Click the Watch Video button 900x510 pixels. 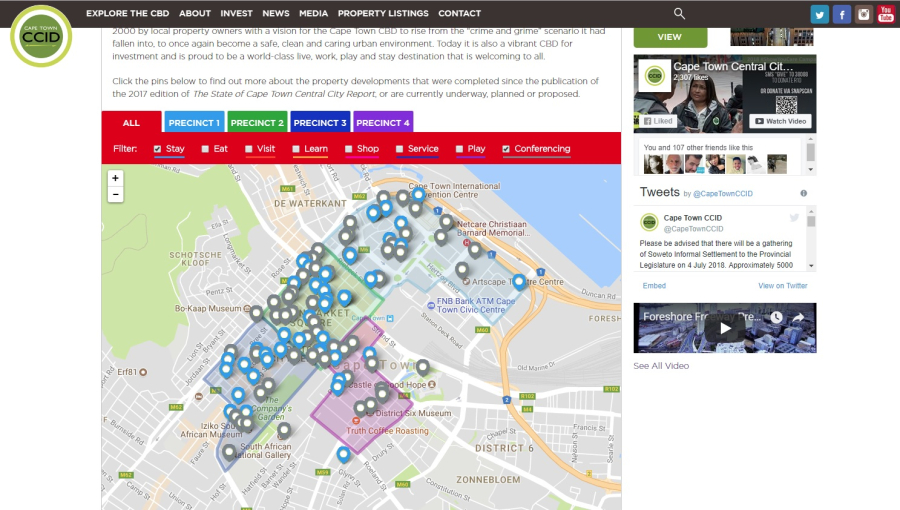tap(781, 121)
